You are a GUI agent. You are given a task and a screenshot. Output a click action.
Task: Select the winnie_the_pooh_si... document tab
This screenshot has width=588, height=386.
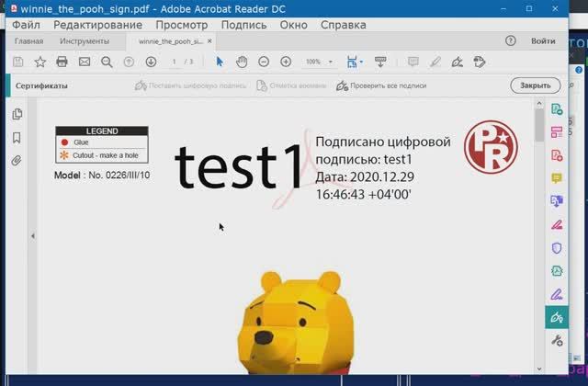pos(171,41)
